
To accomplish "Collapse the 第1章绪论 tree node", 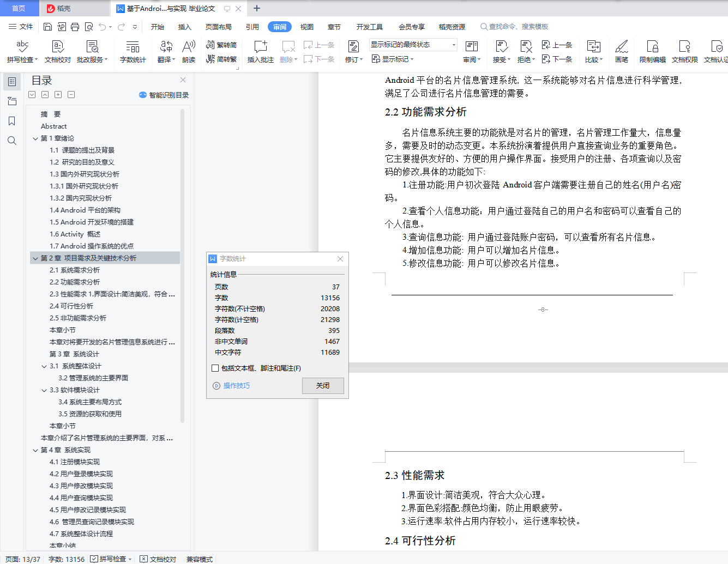I will tap(35, 138).
